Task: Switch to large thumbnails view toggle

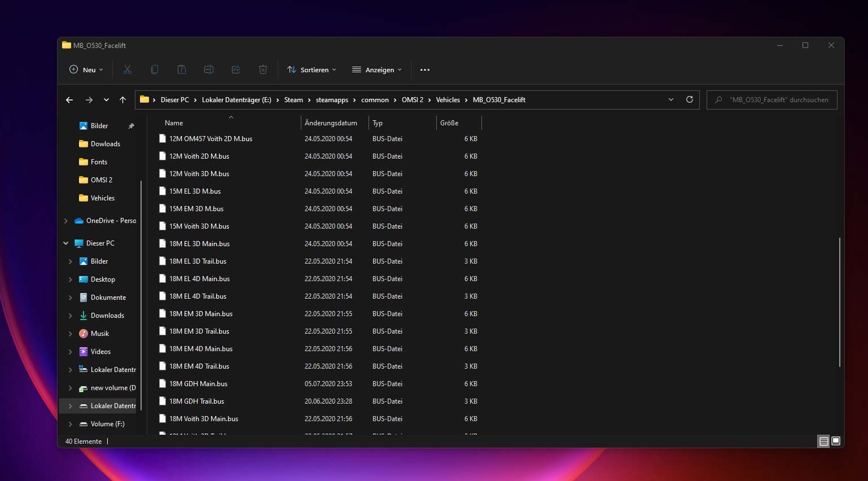Action: pos(836,441)
